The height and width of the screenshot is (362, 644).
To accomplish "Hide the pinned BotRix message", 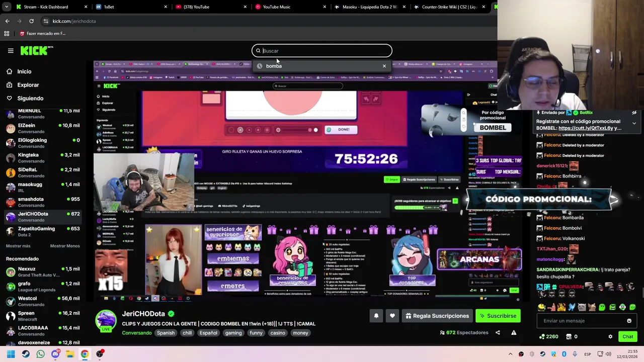I will pyautogui.click(x=634, y=113).
